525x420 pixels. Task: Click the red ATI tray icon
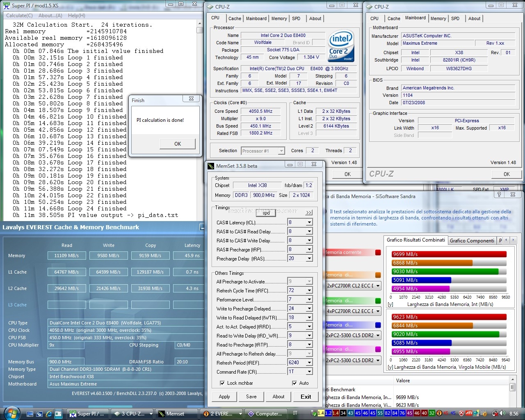tap(469, 413)
